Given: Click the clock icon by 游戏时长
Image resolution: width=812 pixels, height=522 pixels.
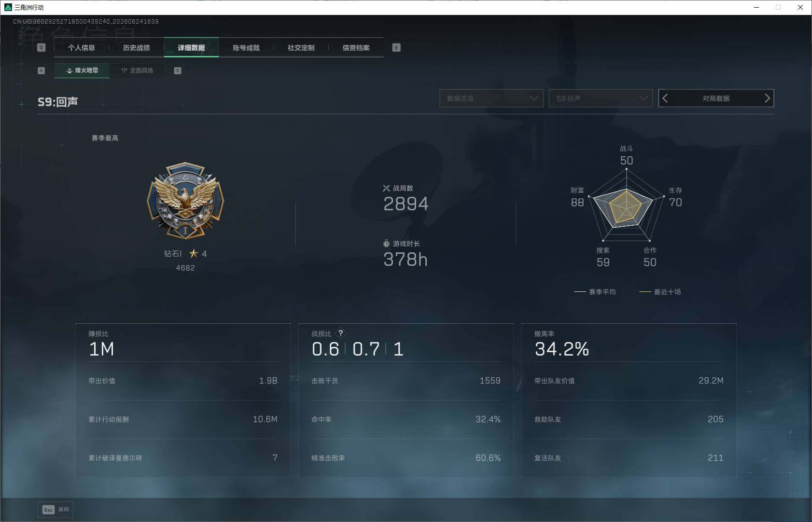Looking at the screenshot, I should click(386, 244).
